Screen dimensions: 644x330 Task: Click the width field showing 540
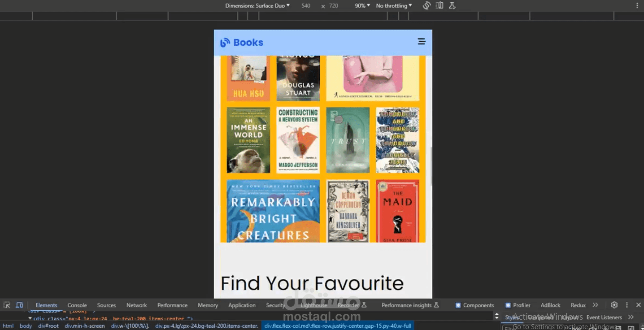tap(306, 6)
